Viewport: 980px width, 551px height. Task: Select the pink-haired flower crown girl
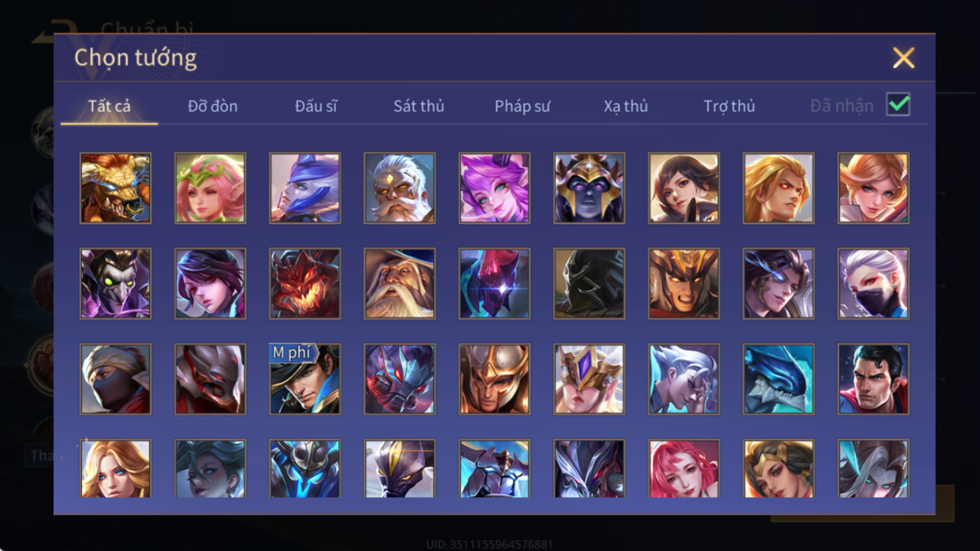click(210, 188)
